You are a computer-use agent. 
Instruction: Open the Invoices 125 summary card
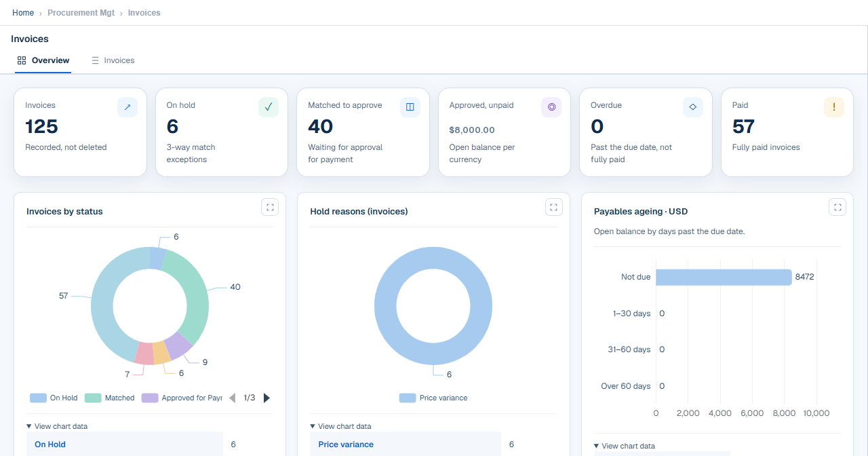80,132
